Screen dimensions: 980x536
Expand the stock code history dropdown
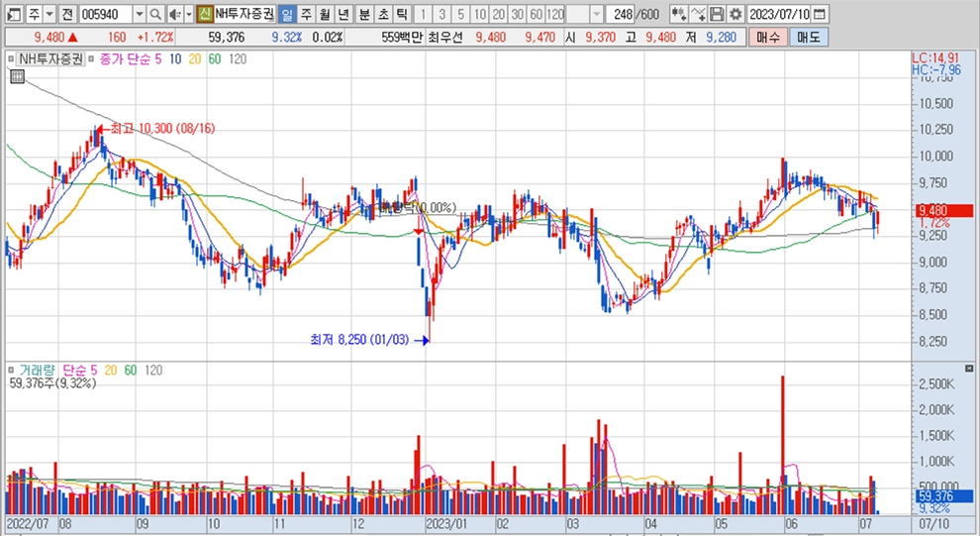(138, 15)
